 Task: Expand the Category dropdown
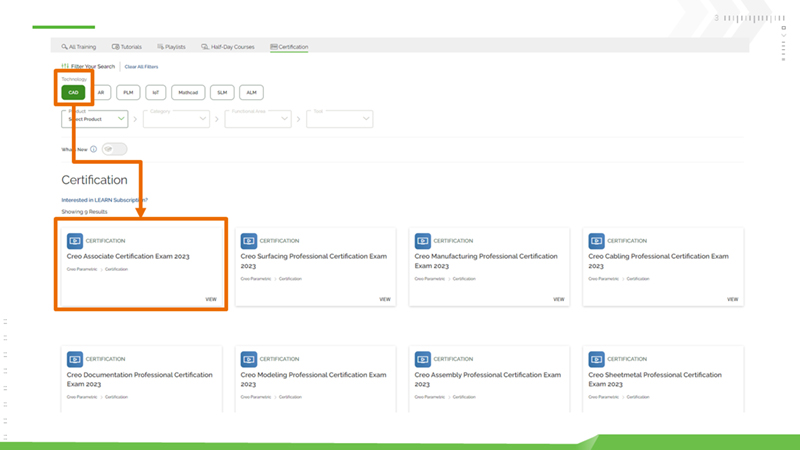[x=176, y=119]
